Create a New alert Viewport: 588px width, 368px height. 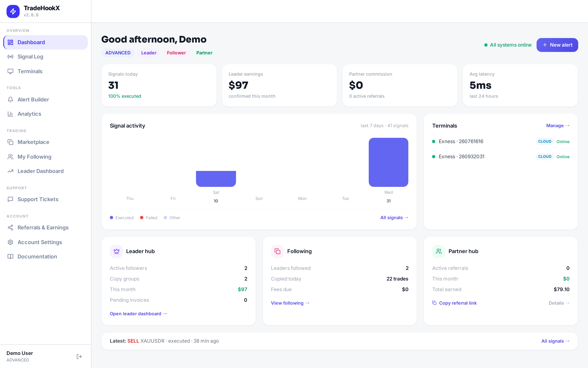pyautogui.click(x=557, y=45)
